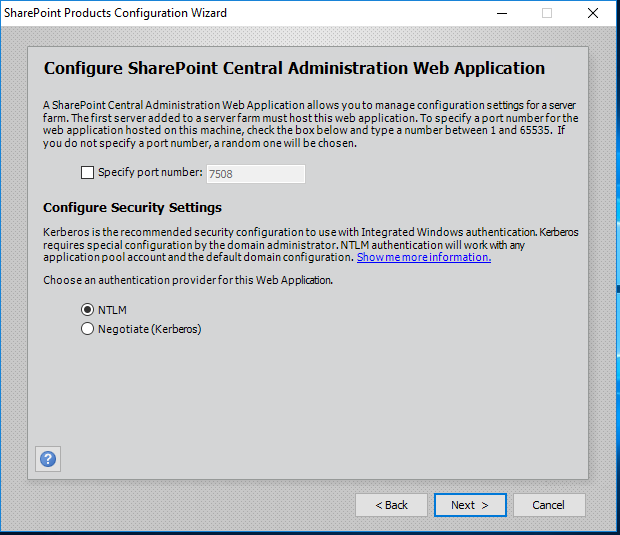Open the Show me more information link
620x535 pixels.
click(424, 257)
